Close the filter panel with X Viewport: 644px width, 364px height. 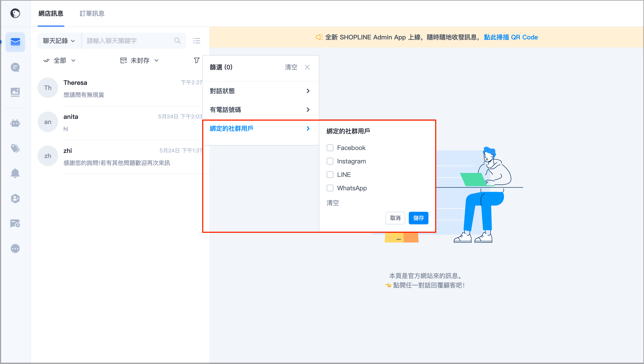click(x=307, y=67)
